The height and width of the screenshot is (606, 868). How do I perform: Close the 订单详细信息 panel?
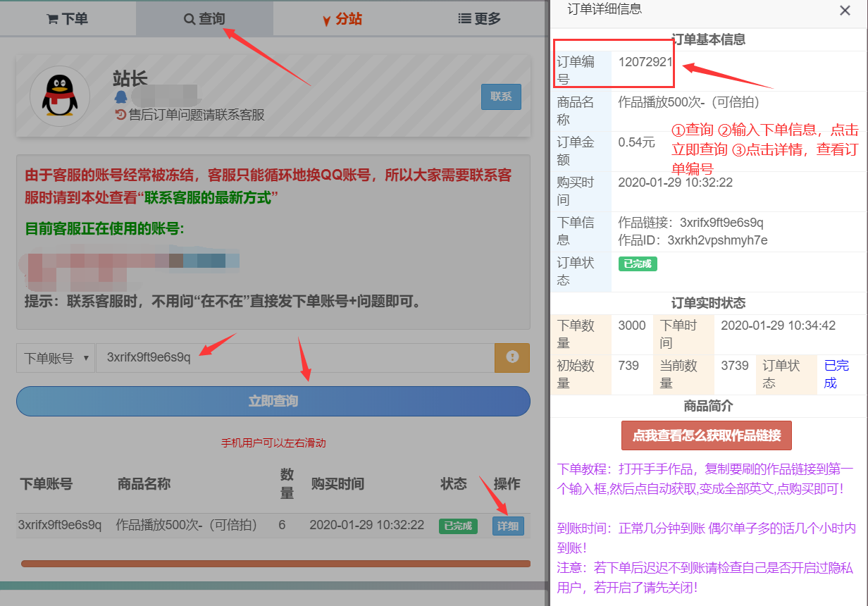pyautogui.click(x=844, y=11)
